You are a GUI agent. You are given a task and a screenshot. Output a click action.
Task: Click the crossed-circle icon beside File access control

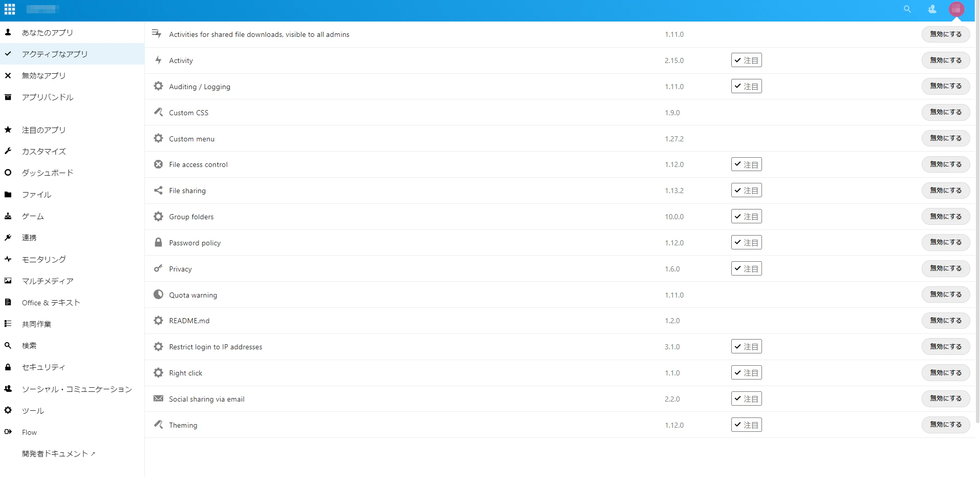click(x=159, y=164)
